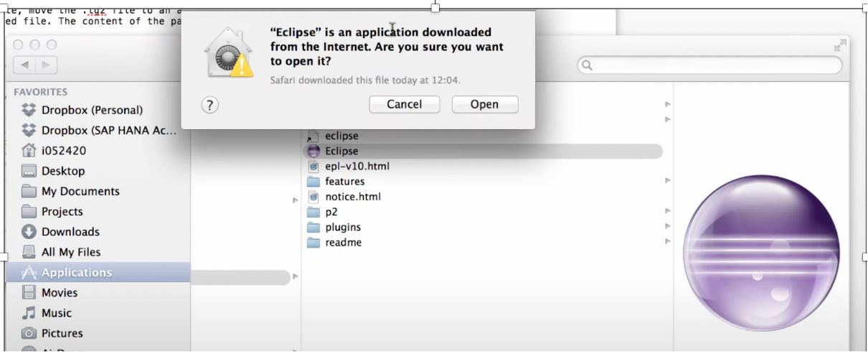Click the Projects folder icon in the sidebar
The image size is (868, 352).
(29, 211)
